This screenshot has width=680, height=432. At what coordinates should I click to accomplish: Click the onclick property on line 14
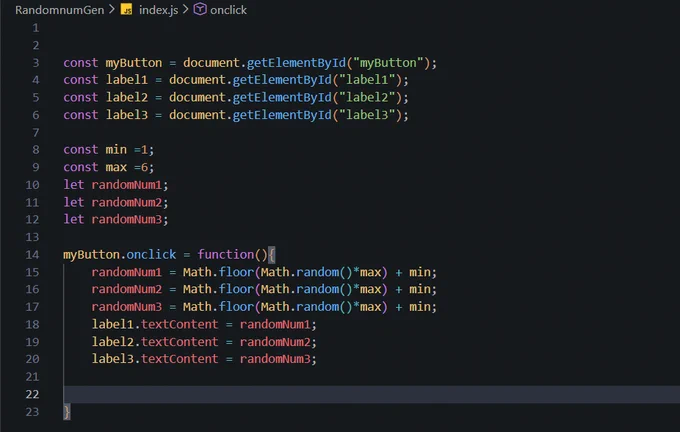pos(151,255)
